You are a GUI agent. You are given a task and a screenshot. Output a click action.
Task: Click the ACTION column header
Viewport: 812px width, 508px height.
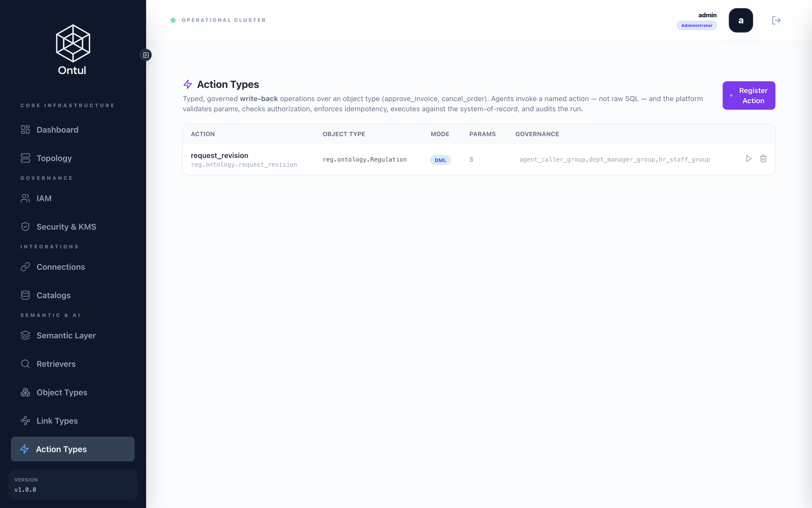(203, 134)
